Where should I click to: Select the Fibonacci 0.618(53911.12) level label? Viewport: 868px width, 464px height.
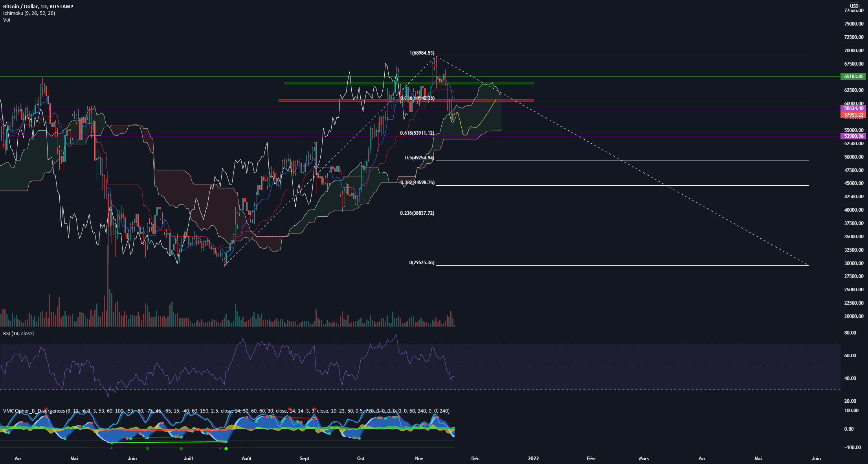(x=417, y=133)
